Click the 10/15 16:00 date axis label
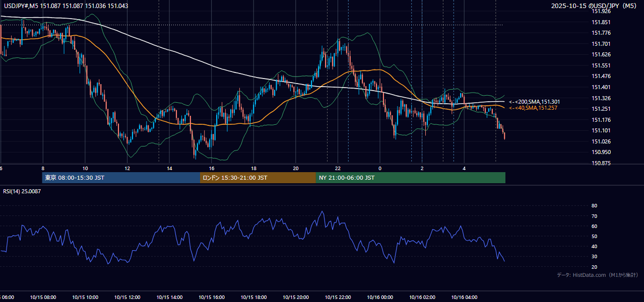 pyautogui.click(x=211, y=297)
